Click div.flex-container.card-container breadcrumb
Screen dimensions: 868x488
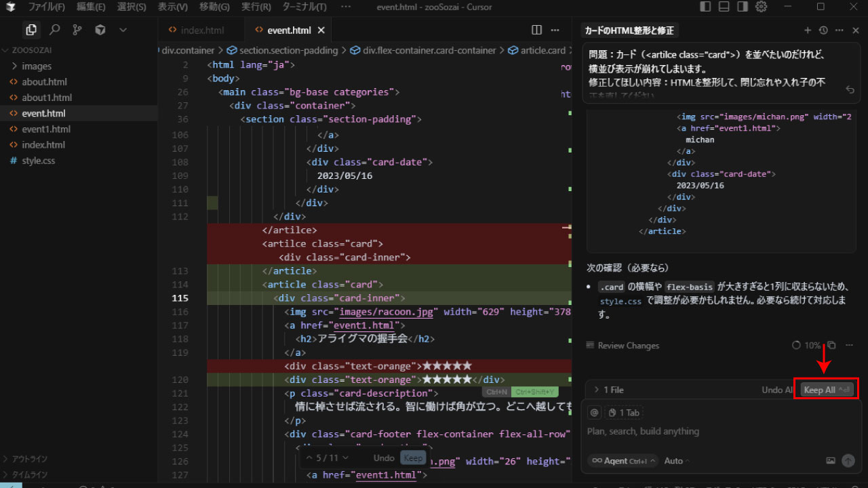pos(424,51)
